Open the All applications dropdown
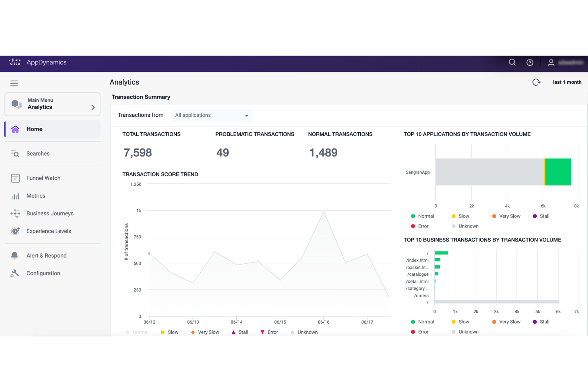Viewport: 588px width, 392px height. [212, 115]
